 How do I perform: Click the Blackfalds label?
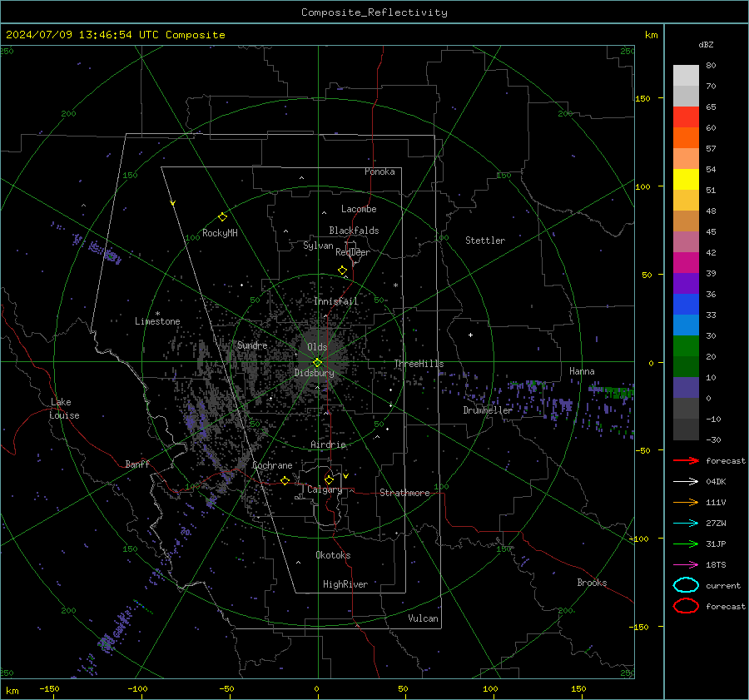coord(354,231)
